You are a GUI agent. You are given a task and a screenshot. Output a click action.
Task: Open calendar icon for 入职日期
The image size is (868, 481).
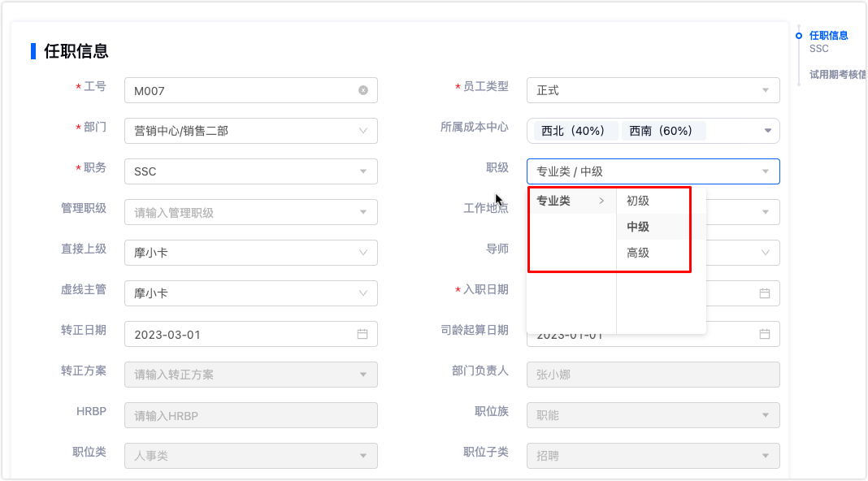[x=765, y=293]
